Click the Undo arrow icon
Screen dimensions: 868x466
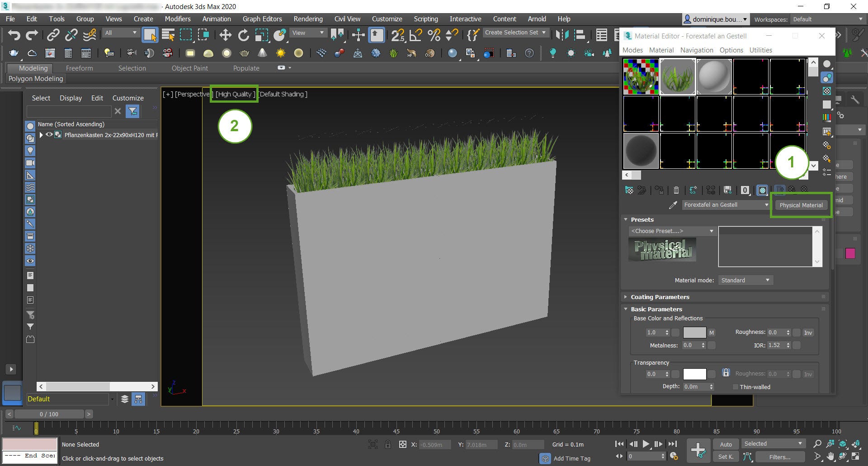tap(14, 35)
